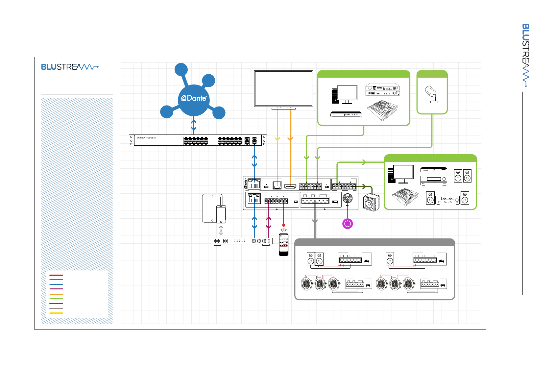This screenshot has height=392, width=554.
Task: Select the 1G Network Switch
Action: (x=198, y=140)
